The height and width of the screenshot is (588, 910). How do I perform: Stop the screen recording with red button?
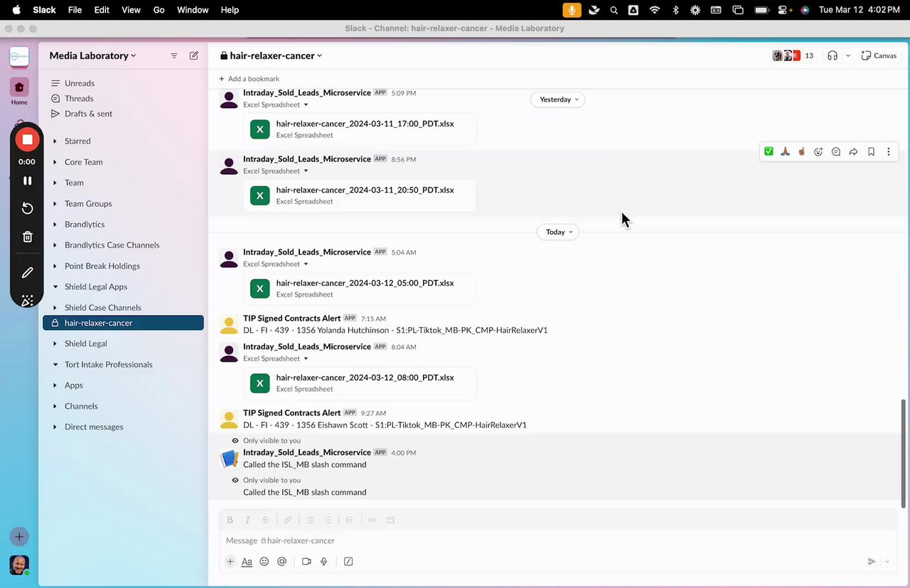pyautogui.click(x=27, y=139)
